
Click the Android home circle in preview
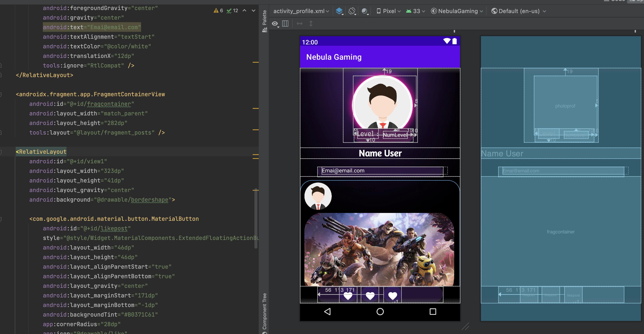[380, 312]
